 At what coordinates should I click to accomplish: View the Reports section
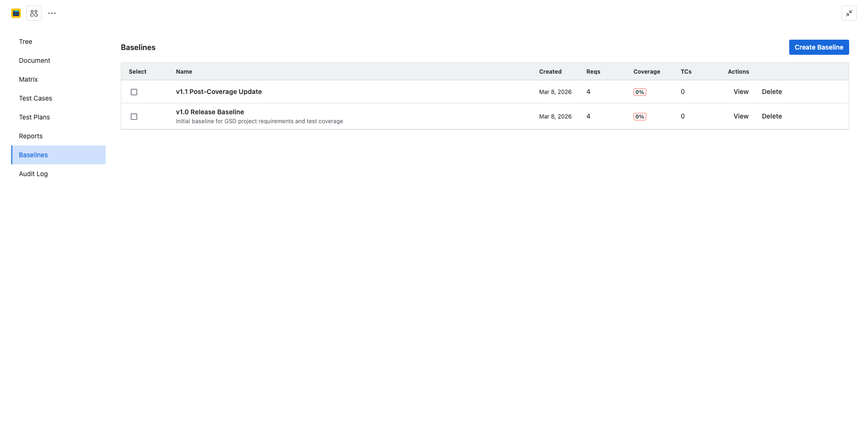(31, 136)
